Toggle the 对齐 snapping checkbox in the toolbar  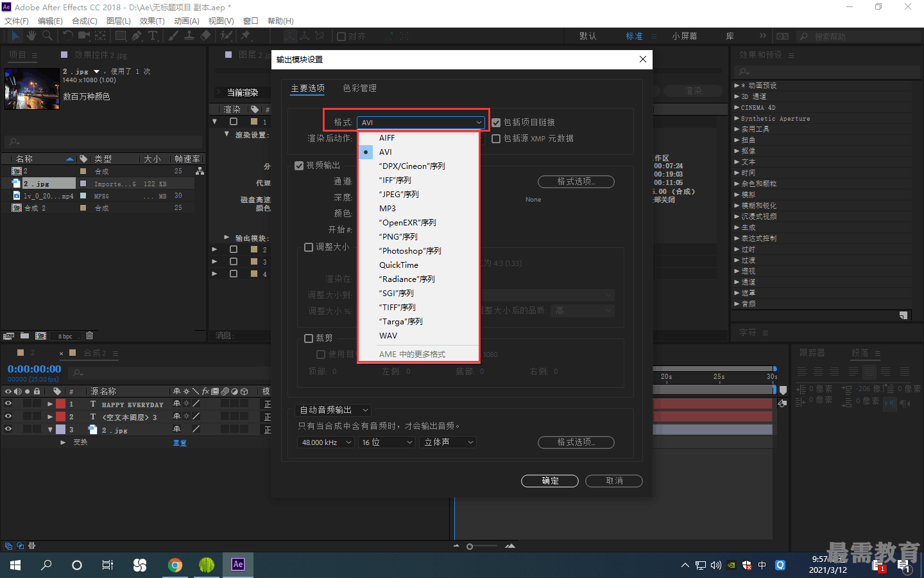coord(341,37)
